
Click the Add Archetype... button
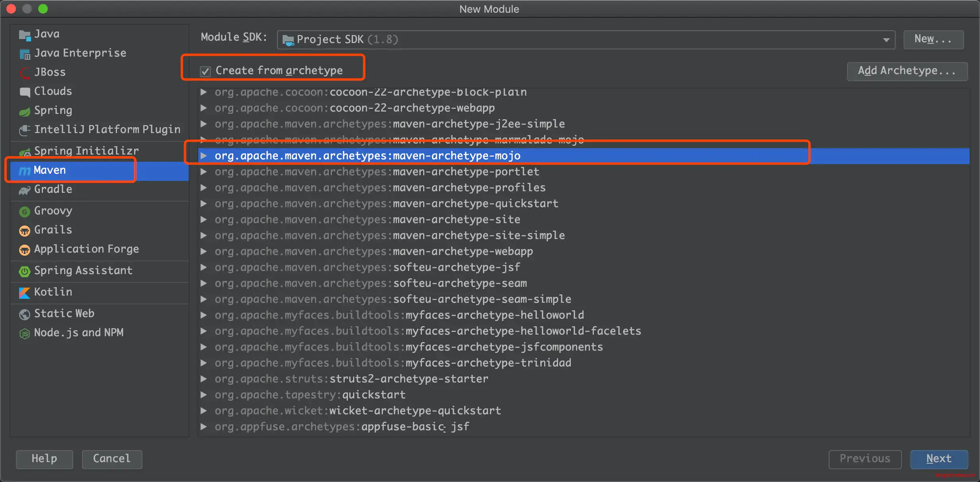pyautogui.click(x=907, y=71)
